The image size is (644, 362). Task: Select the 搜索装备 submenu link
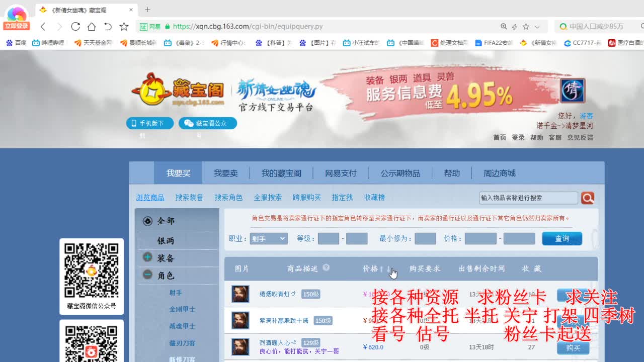click(x=189, y=198)
